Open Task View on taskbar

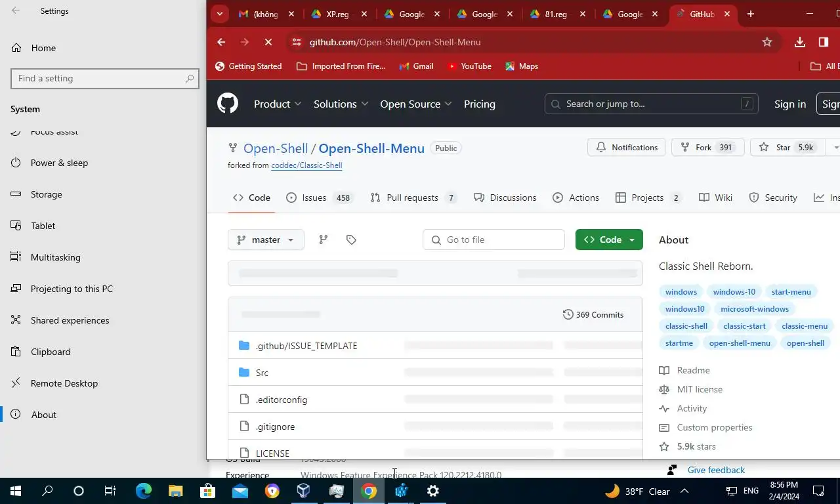click(x=110, y=491)
